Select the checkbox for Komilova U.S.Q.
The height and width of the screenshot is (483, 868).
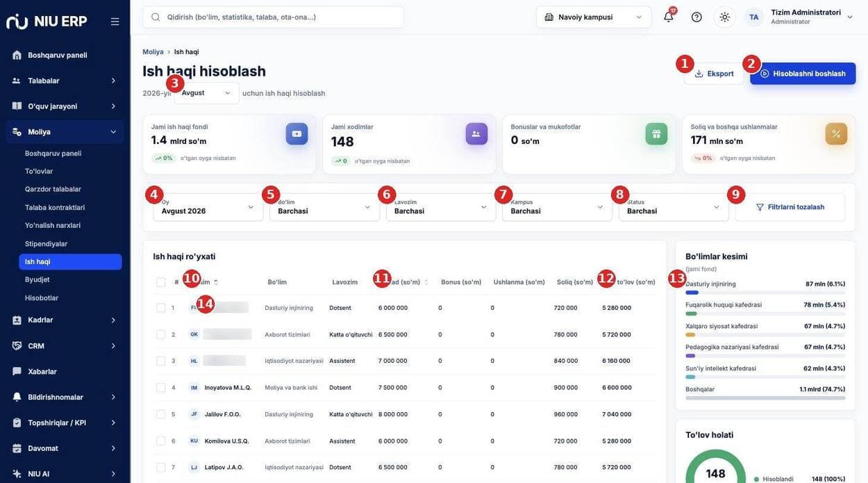pos(161,441)
